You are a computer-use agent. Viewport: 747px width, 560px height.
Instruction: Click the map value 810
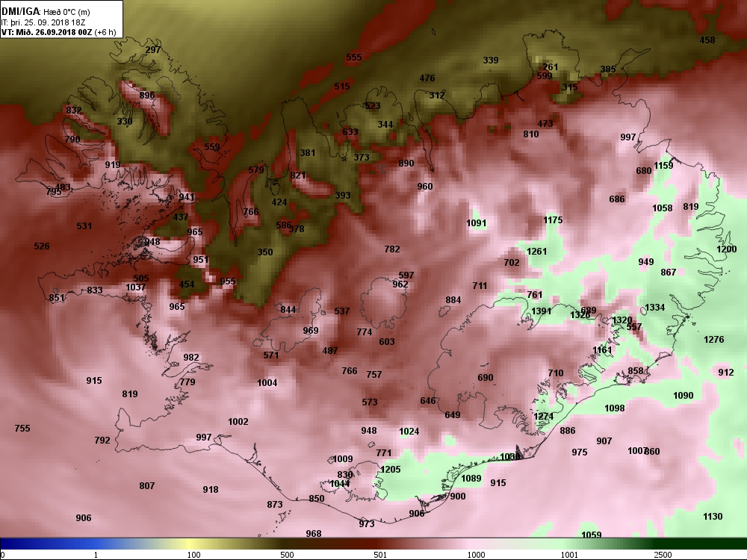coord(531,134)
